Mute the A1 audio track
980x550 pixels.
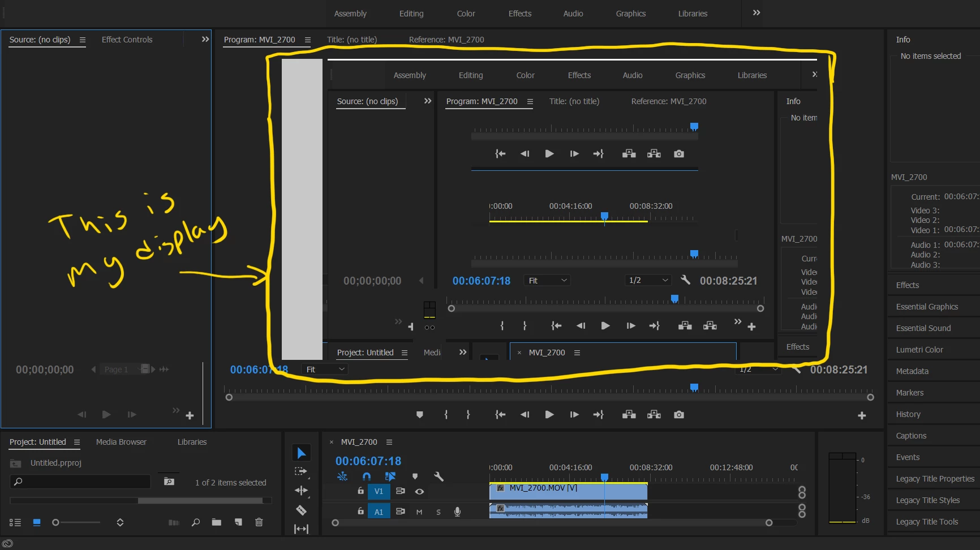[419, 512]
